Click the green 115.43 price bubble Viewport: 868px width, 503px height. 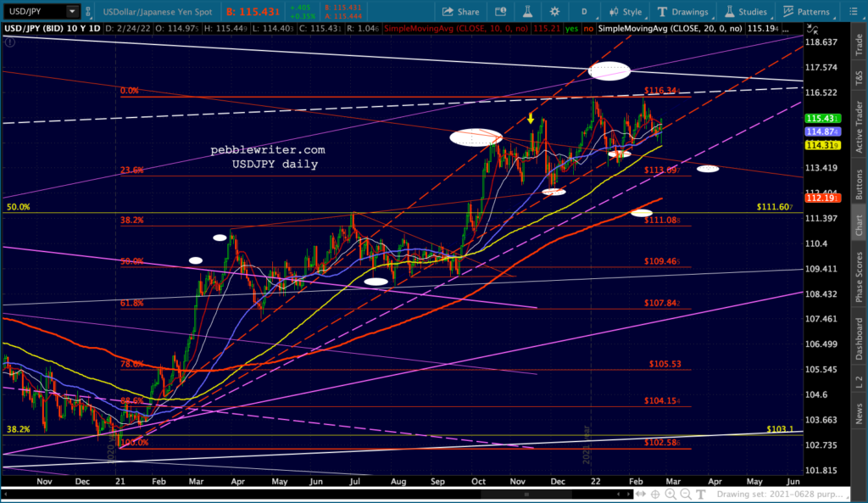coord(822,119)
